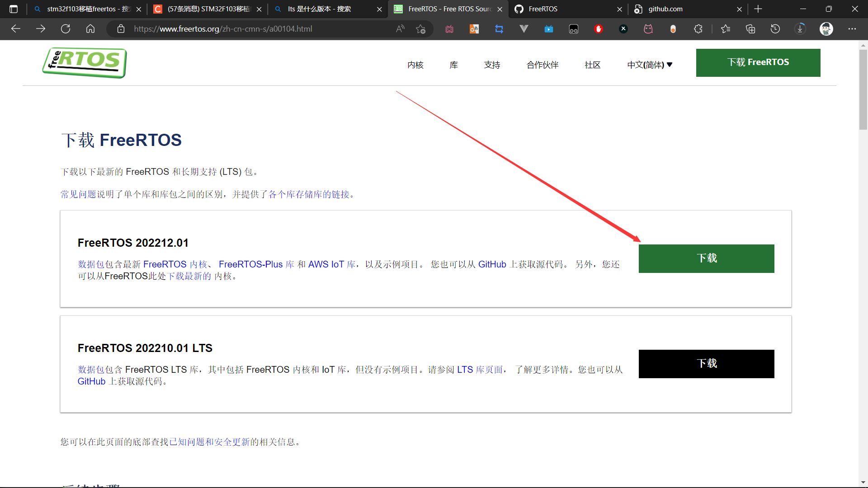Open the 社区 navigation menu

[x=592, y=65]
